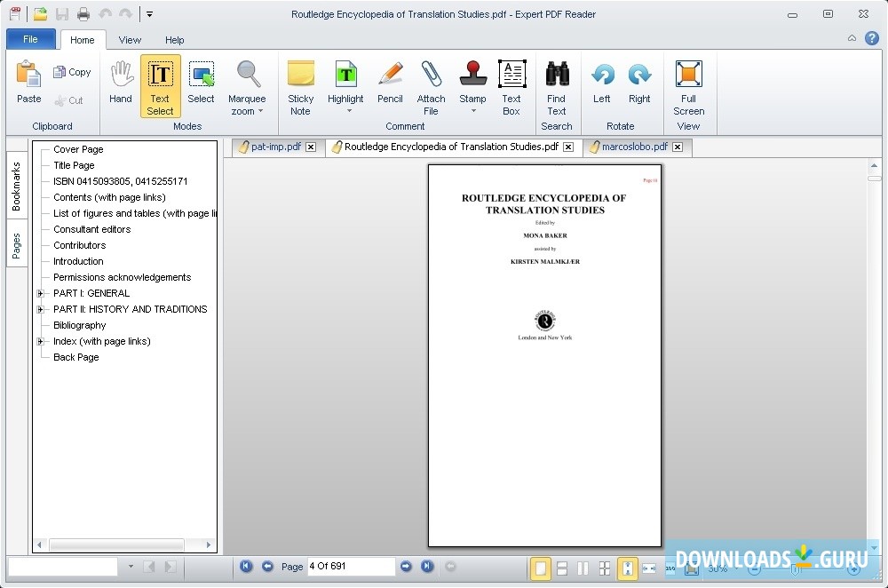888x588 pixels.
Task: Toggle single page layout view
Action: coord(541,568)
